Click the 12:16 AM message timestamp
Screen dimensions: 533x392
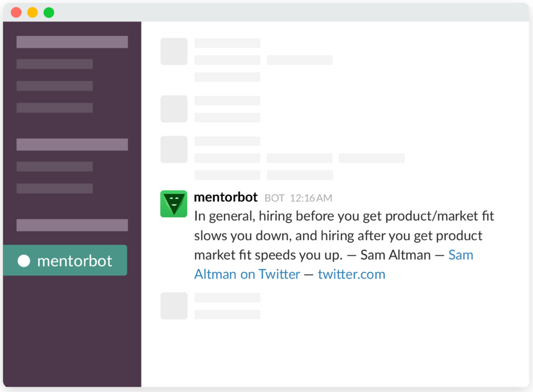pos(310,198)
